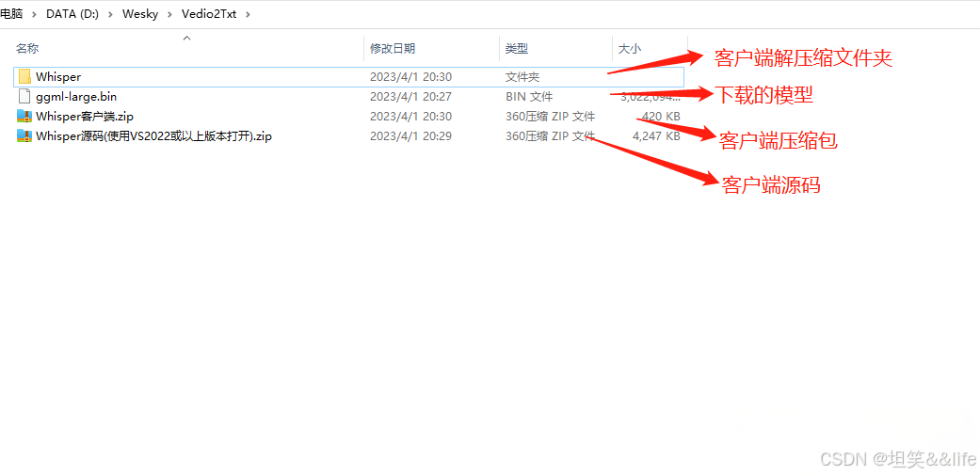The height and width of the screenshot is (476, 980).
Task: Sort by the 类型 column header
Action: (x=517, y=48)
